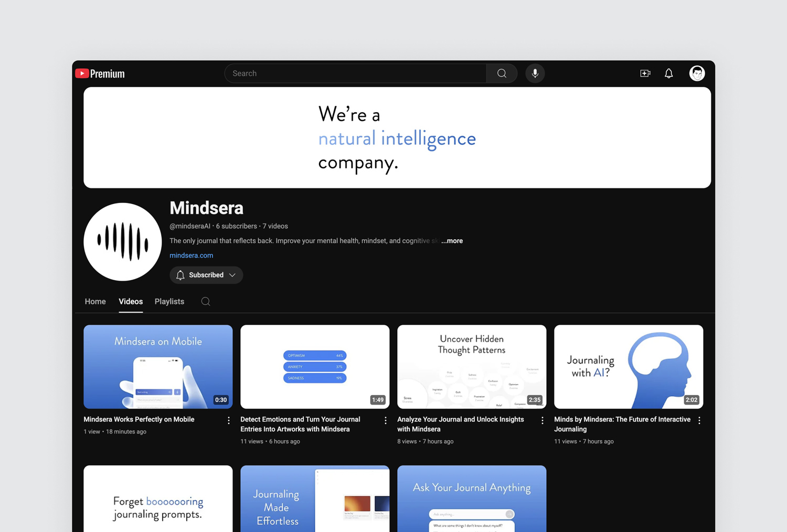Click the 6 subscribers count

pos(236,226)
